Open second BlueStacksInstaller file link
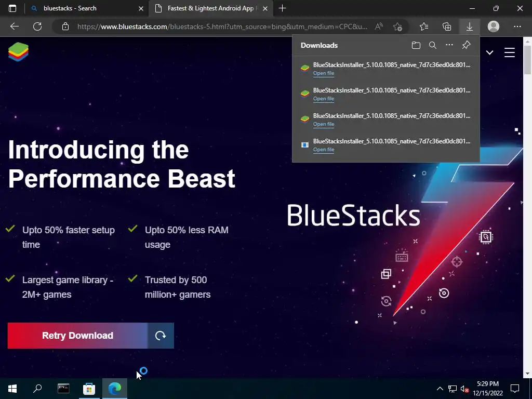 [324, 99]
